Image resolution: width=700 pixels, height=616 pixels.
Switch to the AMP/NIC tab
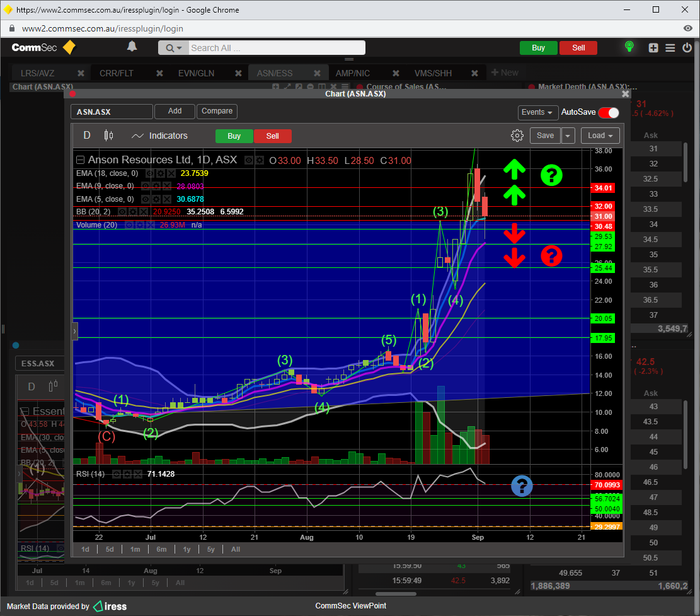(353, 73)
